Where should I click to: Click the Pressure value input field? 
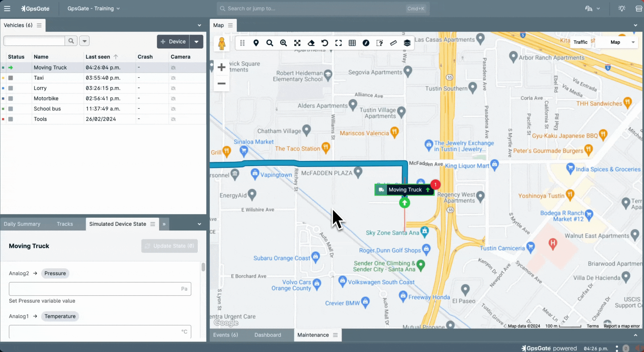coord(95,289)
